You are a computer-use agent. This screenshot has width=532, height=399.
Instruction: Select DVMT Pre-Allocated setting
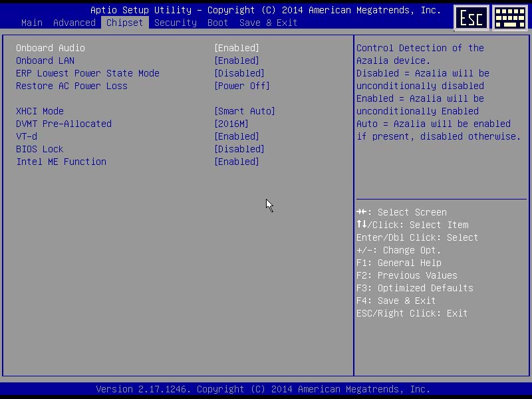tap(64, 124)
